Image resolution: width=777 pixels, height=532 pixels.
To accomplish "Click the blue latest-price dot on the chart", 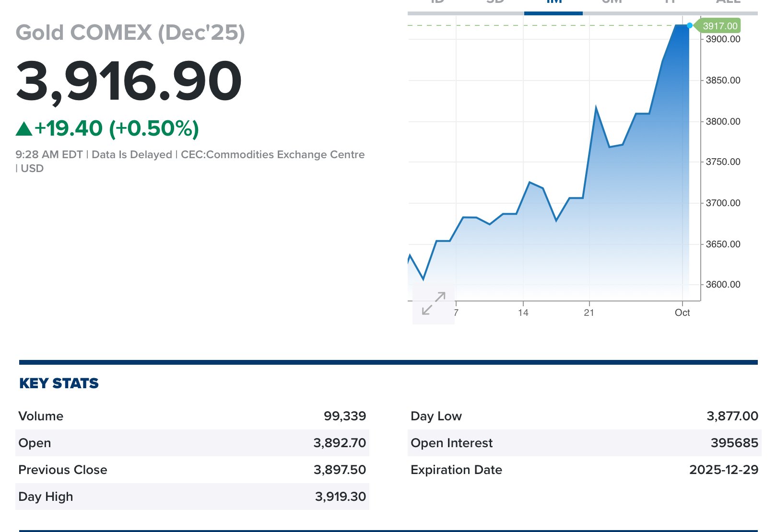I will (x=690, y=25).
